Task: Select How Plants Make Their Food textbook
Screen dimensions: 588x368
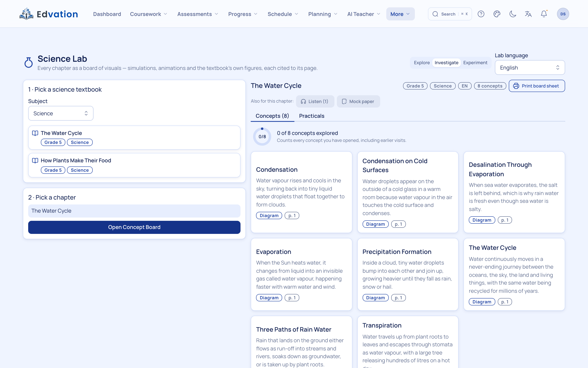Action: pos(134,165)
